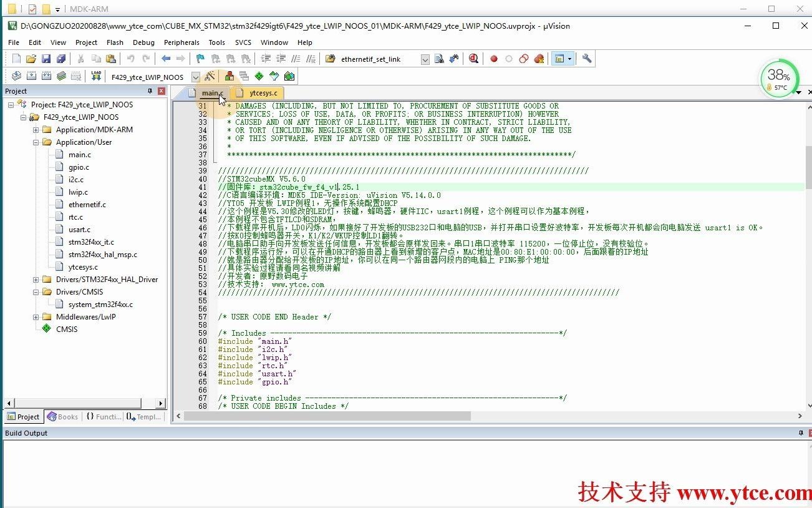Rebuild all target files

coord(46,76)
